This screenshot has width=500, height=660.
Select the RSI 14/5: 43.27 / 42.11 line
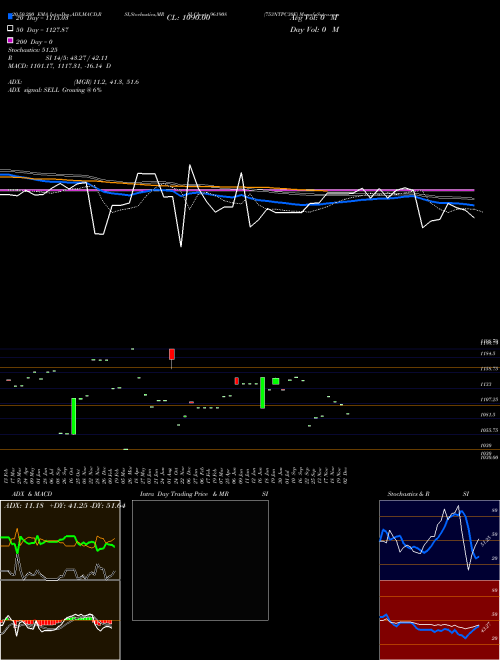click(58, 58)
